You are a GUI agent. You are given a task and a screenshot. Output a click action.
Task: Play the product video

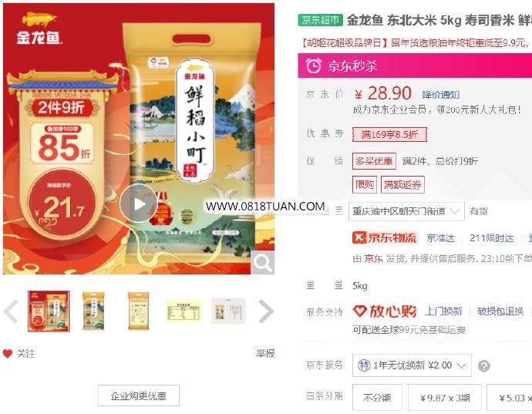139,204
